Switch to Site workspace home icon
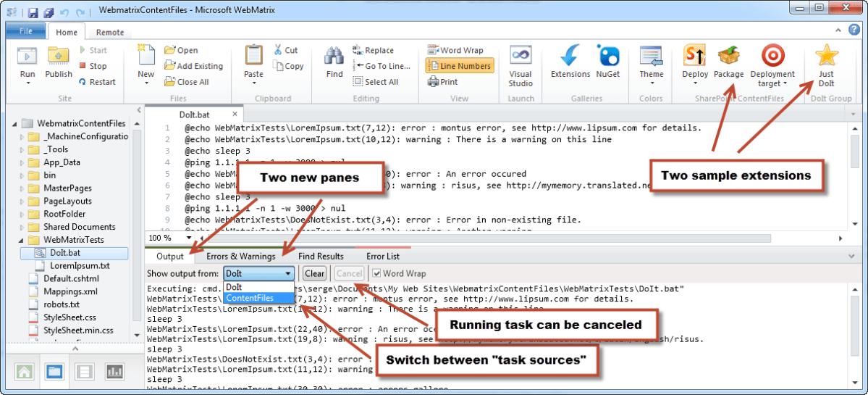This screenshot has width=868, height=395. (x=24, y=372)
